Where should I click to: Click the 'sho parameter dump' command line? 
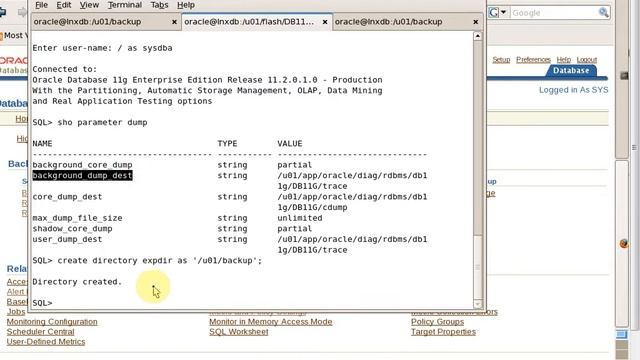coord(90,122)
